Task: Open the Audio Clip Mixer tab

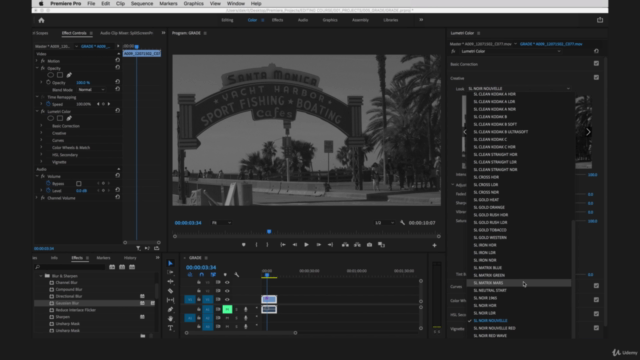Action: coord(127,33)
